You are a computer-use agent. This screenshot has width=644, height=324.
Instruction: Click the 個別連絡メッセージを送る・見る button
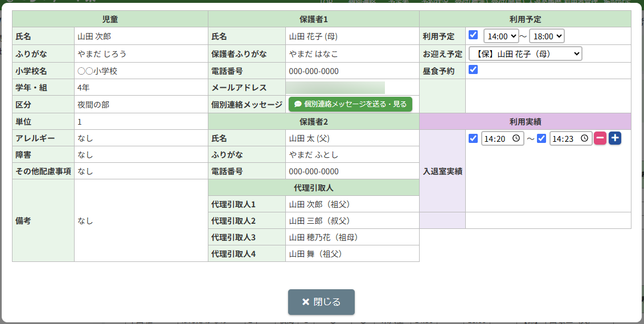point(350,104)
